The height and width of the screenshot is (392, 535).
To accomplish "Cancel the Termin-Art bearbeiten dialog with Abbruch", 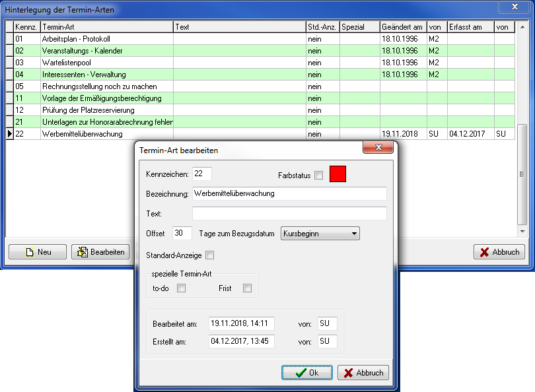I will 363,373.
